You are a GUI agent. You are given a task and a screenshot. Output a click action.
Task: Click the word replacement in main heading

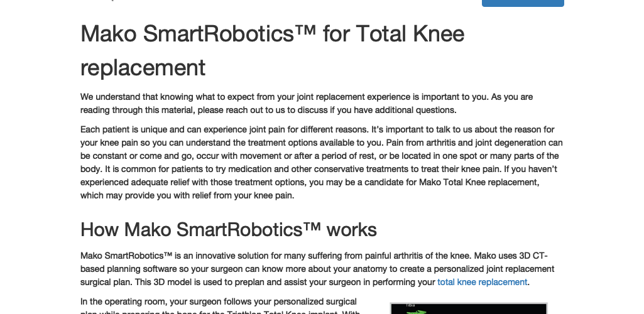point(143,68)
